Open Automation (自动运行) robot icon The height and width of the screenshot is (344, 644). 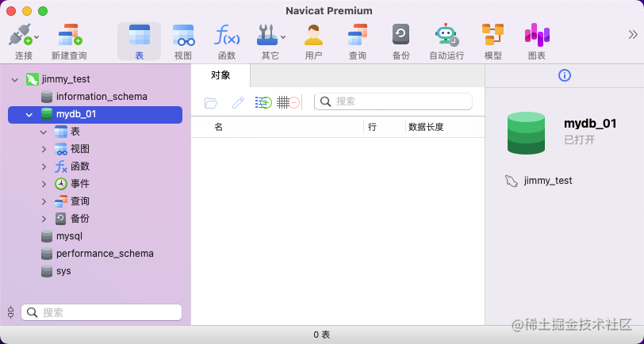click(x=447, y=35)
